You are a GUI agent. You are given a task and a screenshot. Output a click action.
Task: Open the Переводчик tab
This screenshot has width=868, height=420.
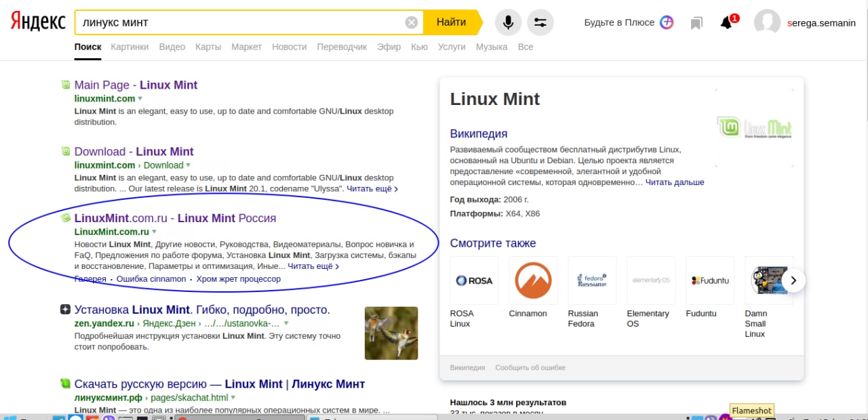[x=342, y=47]
